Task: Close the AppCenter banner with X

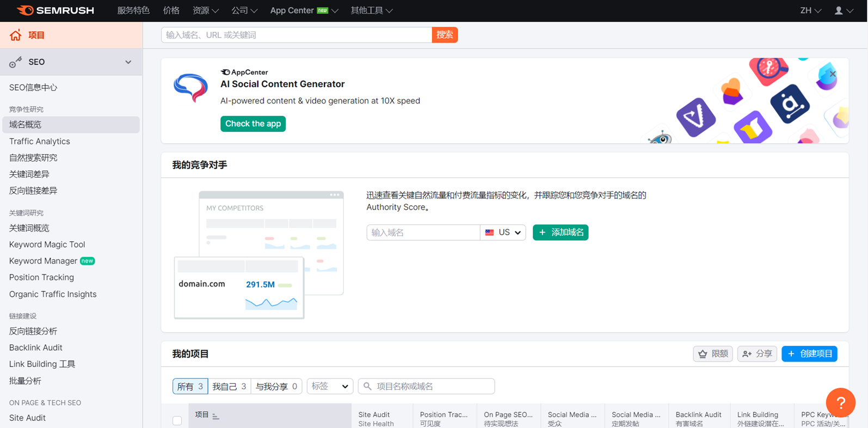Action: coord(833,74)
